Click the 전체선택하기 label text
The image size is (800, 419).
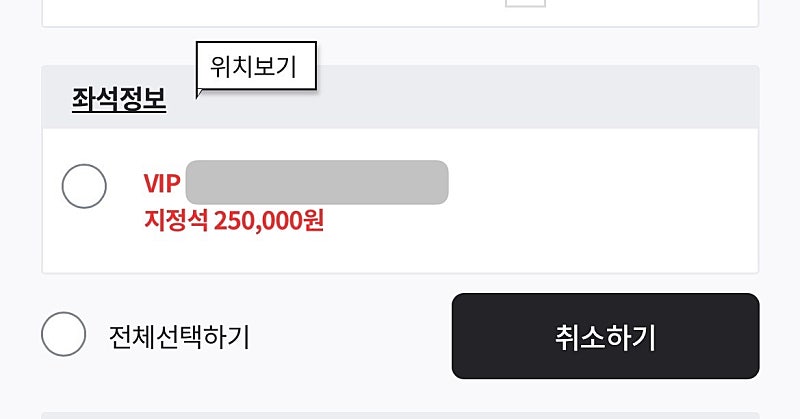pos(179,337)
